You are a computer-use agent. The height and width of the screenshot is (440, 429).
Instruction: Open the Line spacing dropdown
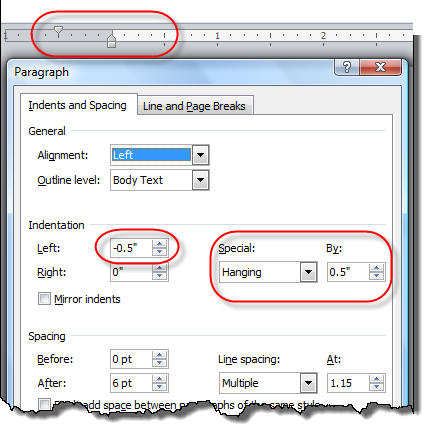[308, 383]
